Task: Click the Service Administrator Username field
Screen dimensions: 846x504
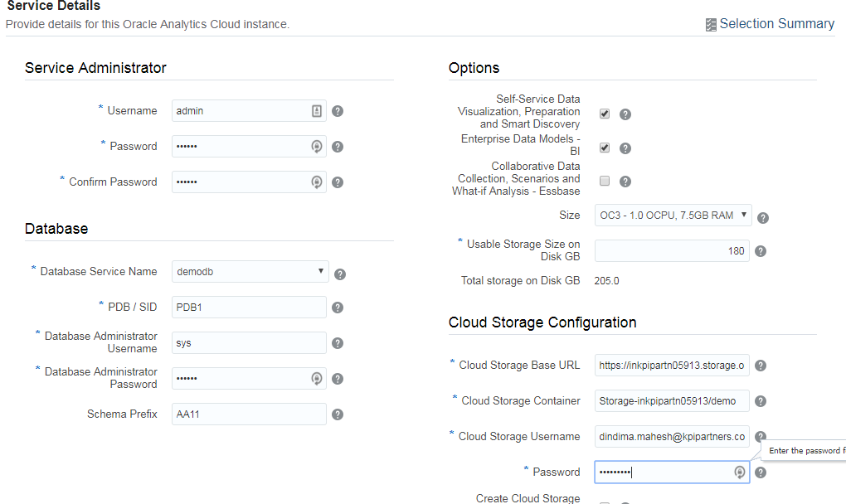Action: (241, 111)
